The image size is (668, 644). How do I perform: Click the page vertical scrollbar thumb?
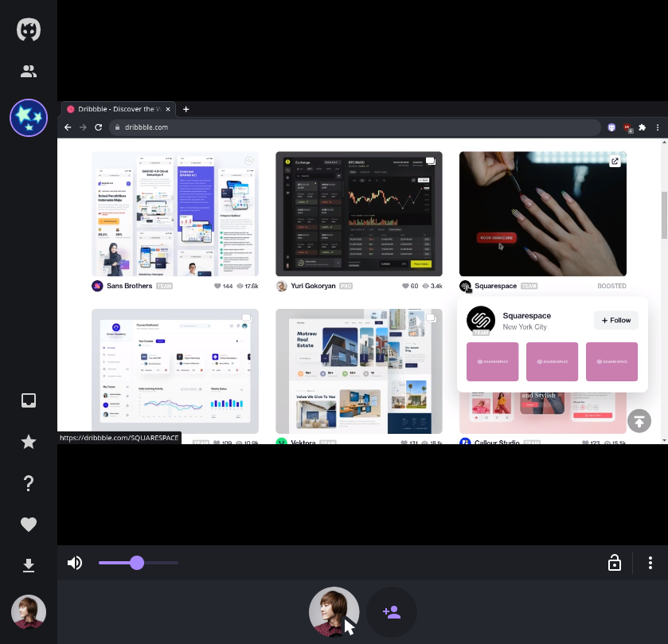(x=664, y=215)
